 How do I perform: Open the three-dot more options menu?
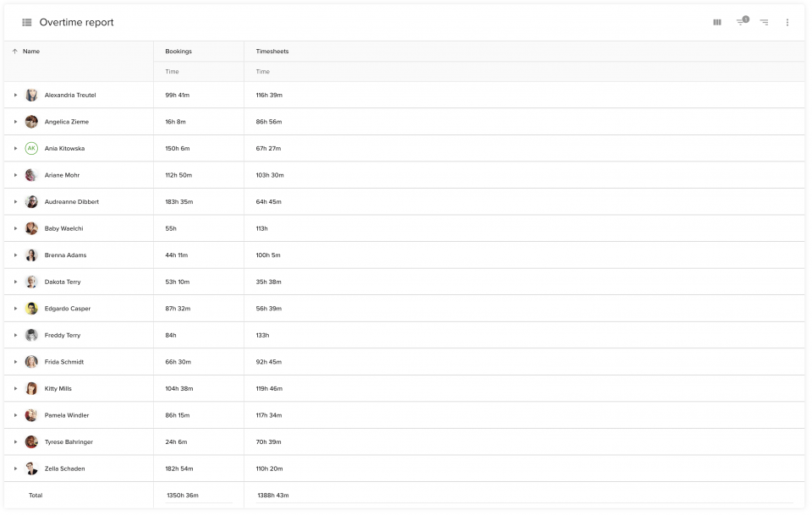(787, 22)
